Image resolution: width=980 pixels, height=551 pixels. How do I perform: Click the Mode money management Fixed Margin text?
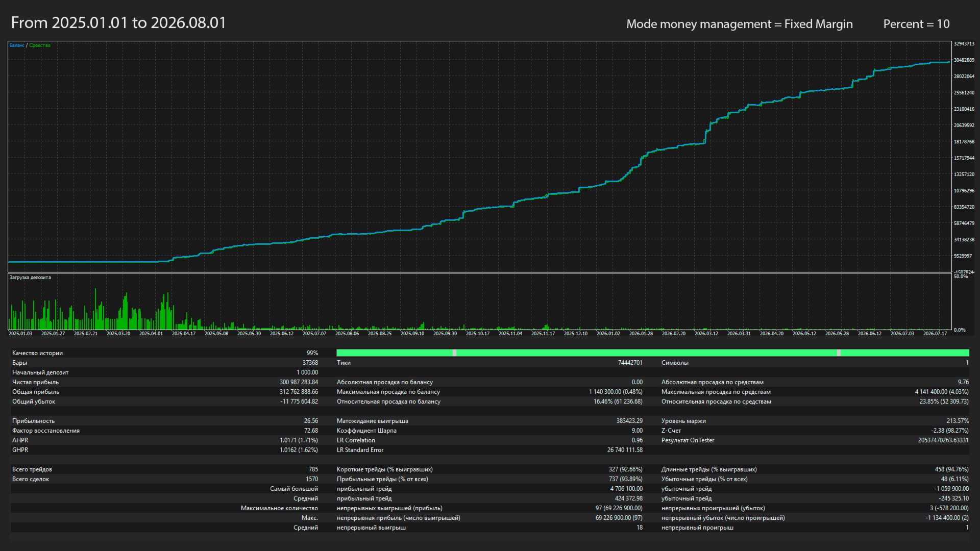click(x=740, y=24)
